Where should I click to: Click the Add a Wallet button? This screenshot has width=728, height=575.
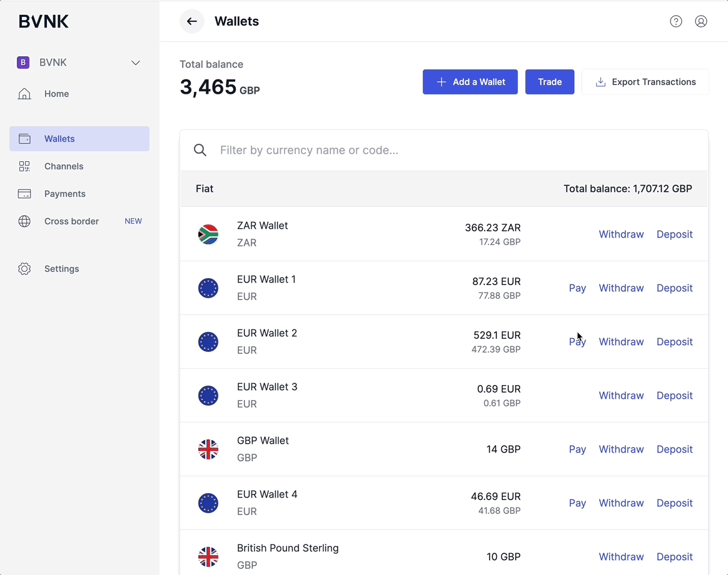pos(470,82)
